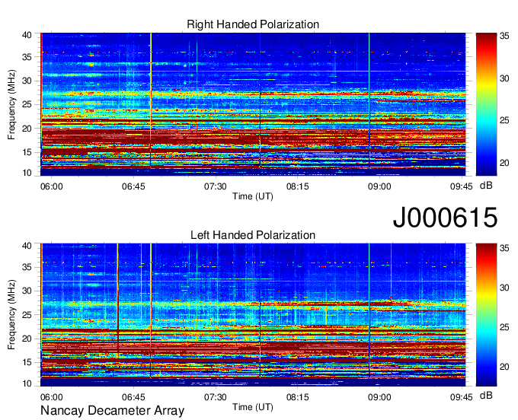Click the "35" dB label on the bottom colorbar
Image resolution: width=518 pixels, height=420 pixels.
(x=504, y=248)
